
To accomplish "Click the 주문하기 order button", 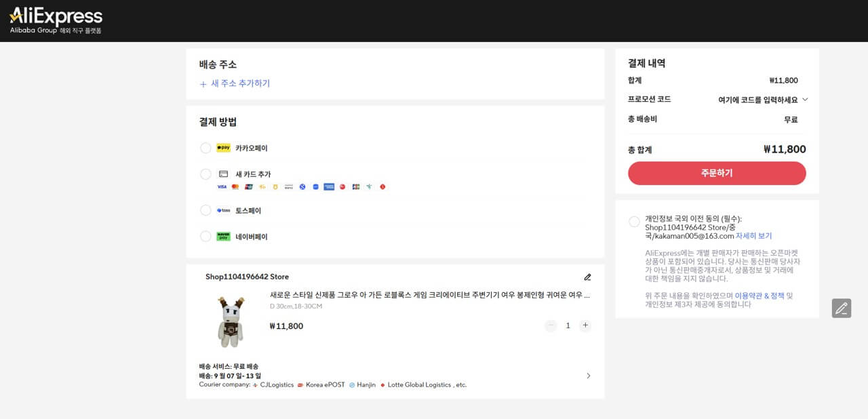I will click(x=717, y=173).
